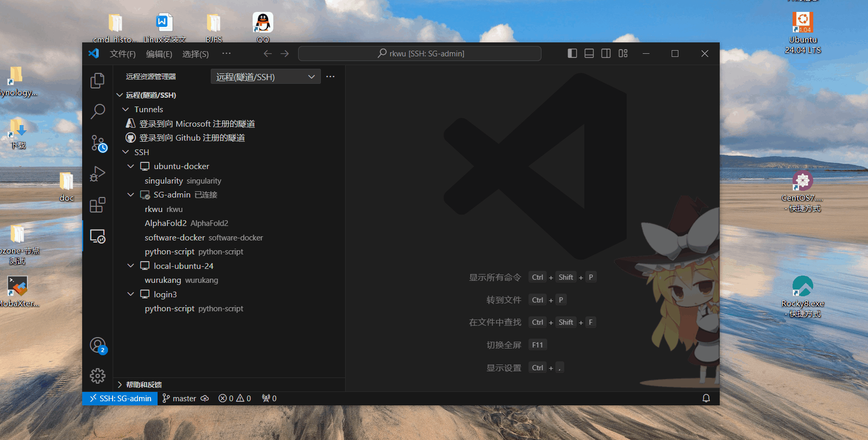Image resolution: width=868 pixels, height=440 pixels.
Task: Click SSH: SG-admin remote status indicator
Action: (120, 398)
